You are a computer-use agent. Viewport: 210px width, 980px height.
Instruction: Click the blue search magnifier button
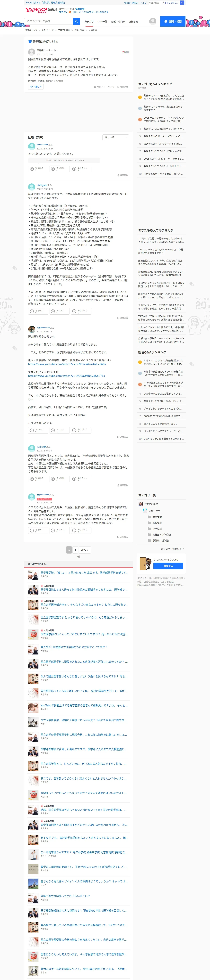coord(77,21)
